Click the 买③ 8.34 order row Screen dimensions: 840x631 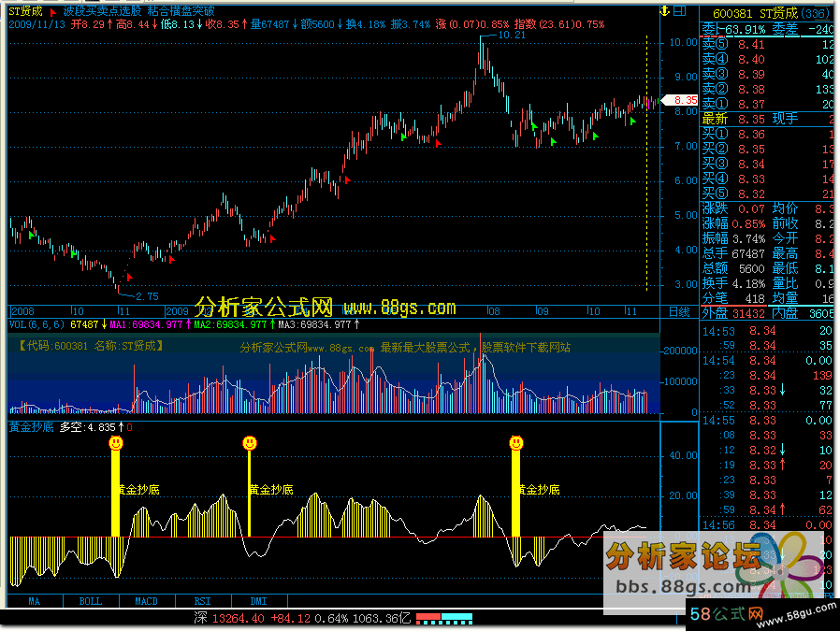pos(768,165)
